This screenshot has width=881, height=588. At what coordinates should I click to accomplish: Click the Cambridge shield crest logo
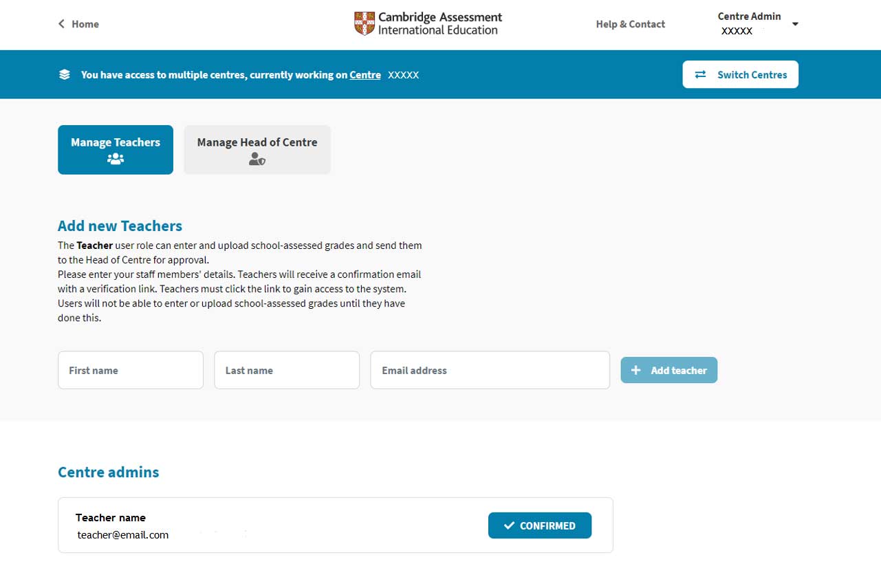tap(364, 23)
